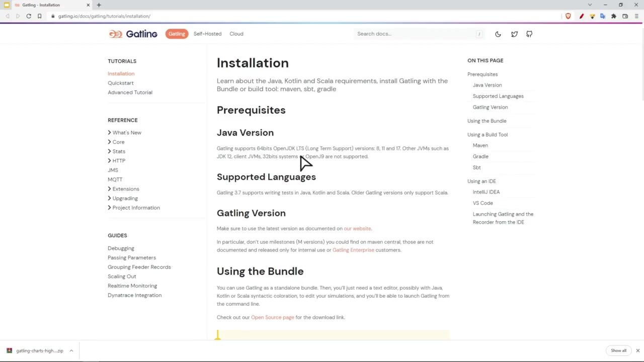Expand the Extensions sidebar section
The width and height of the screenshot is (644, 362).
(125, 189)
